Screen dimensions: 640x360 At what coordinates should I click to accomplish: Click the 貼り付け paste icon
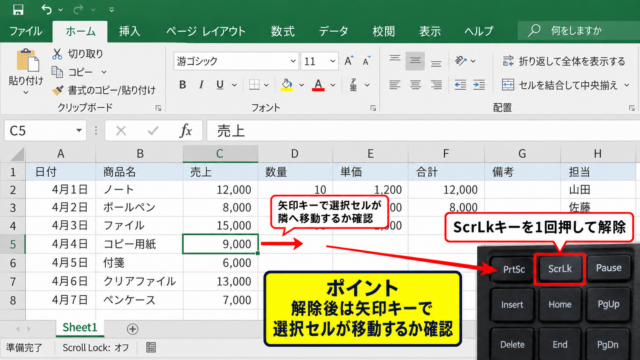click(27, 60)
